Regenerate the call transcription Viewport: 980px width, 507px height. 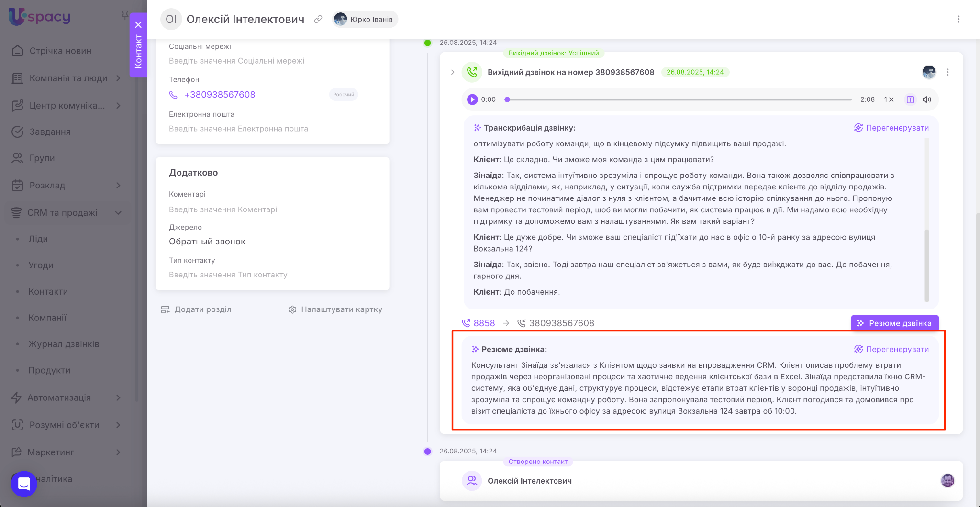tap(891, 128)
